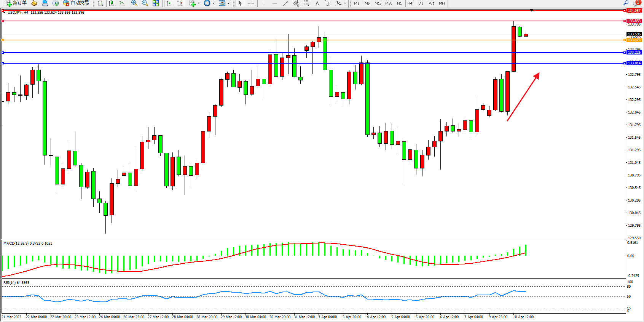644x322 pixels.
Task: Select the horizontal line drawing tool
Action: pos(274,3)
